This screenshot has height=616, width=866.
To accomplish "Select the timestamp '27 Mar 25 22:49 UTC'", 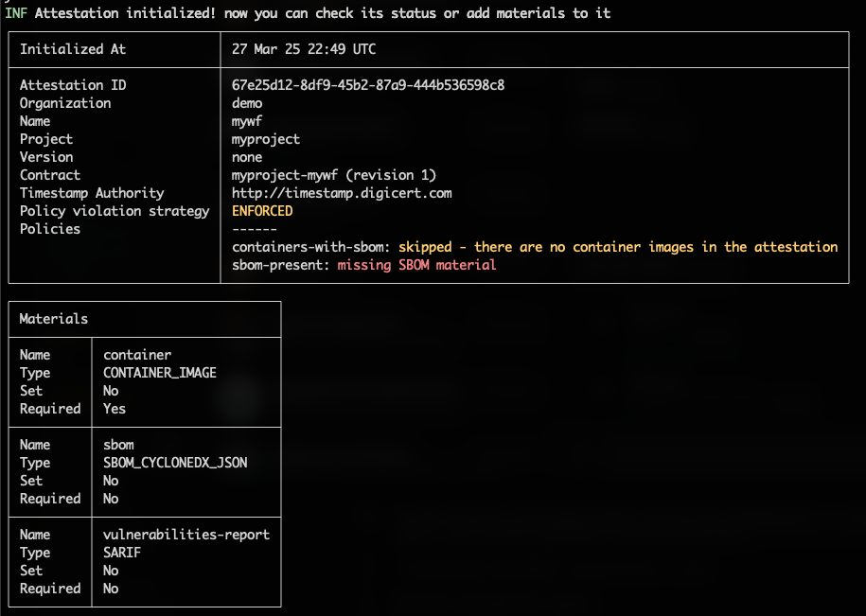I will (x=304, y=49).
